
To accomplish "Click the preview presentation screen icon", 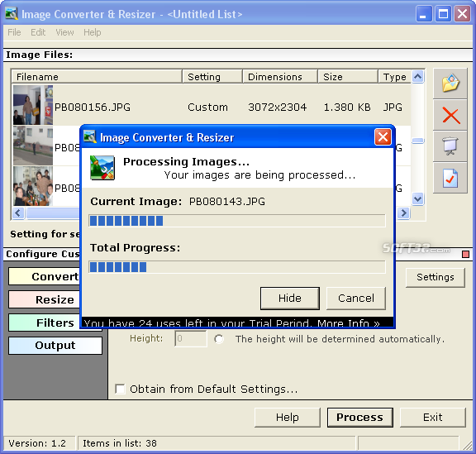I will tap(450, 146).
